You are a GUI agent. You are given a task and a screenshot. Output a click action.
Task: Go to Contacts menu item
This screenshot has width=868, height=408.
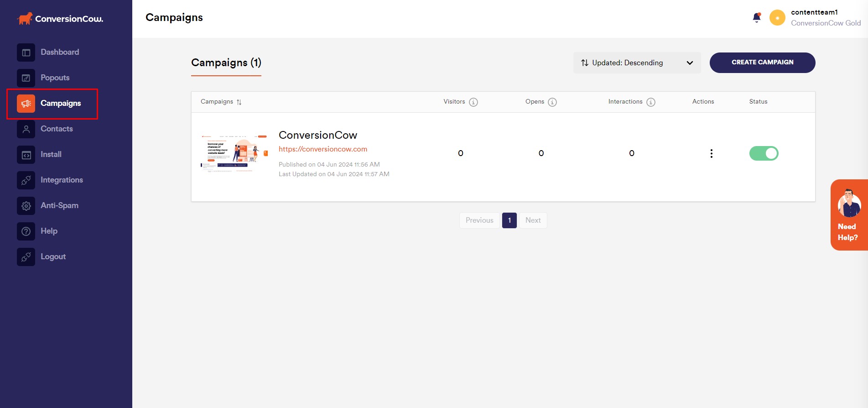pyautogui.click(x=57, y=129)
